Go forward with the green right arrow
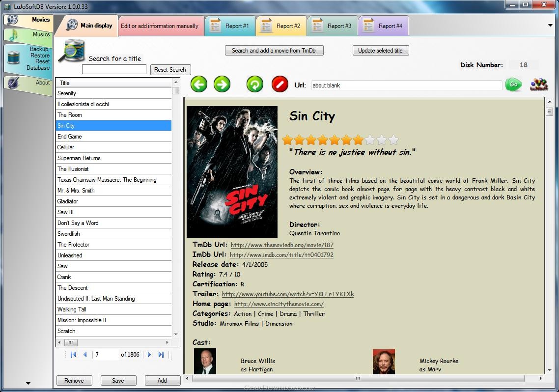This screenshot has width=559, height=392. (222, 85)
